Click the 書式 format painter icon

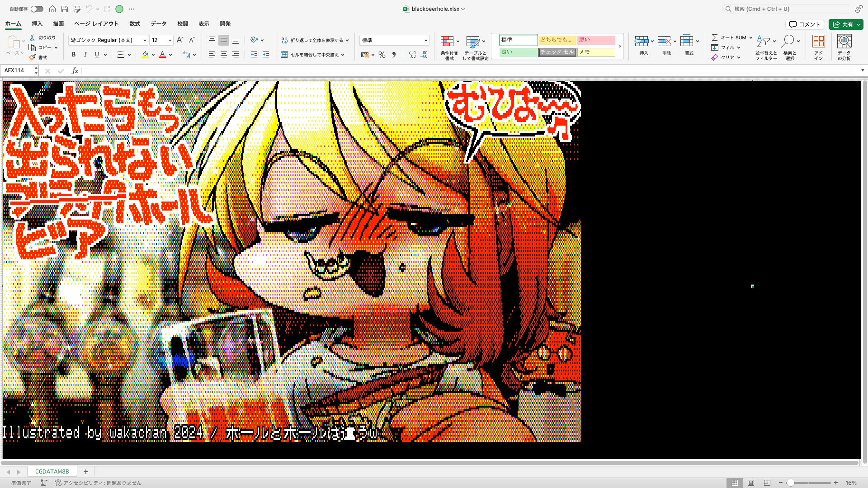(32, 57)
